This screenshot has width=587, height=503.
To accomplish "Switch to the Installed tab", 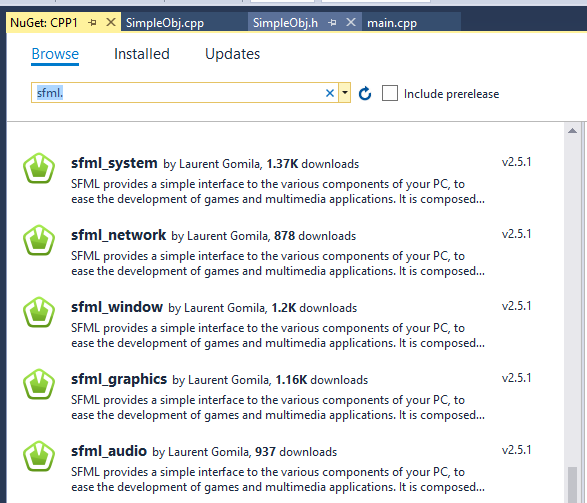I will tap(142, 54).
